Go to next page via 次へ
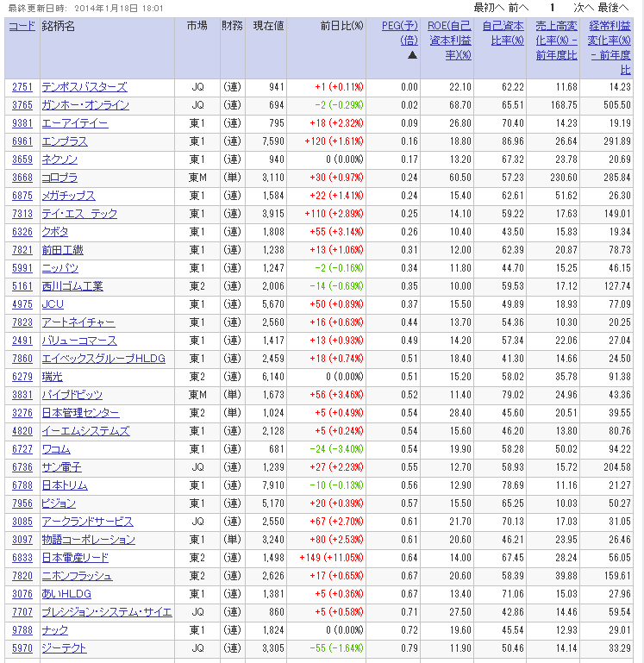This screenshot has height=663, width=644. [584, 7]
